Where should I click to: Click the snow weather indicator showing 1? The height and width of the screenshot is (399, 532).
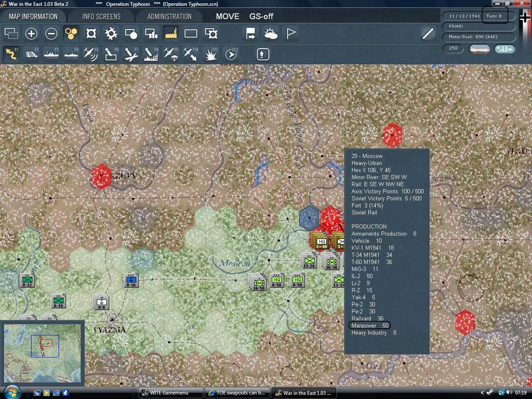click(x=505, y=49)
